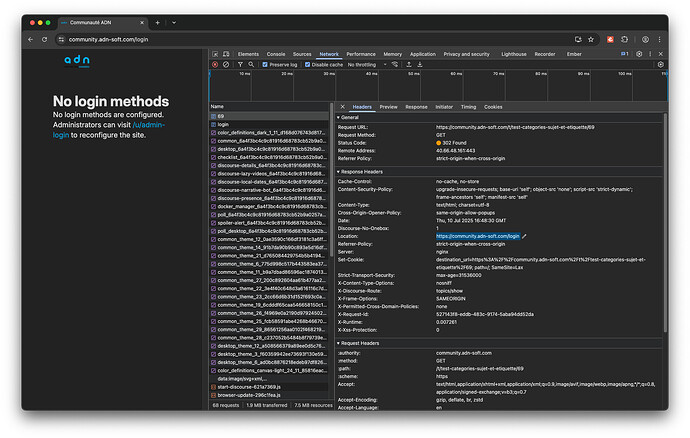Click the highlighted Location URL value
Viewport: 690px width, 438px height.
pos(477,236)
